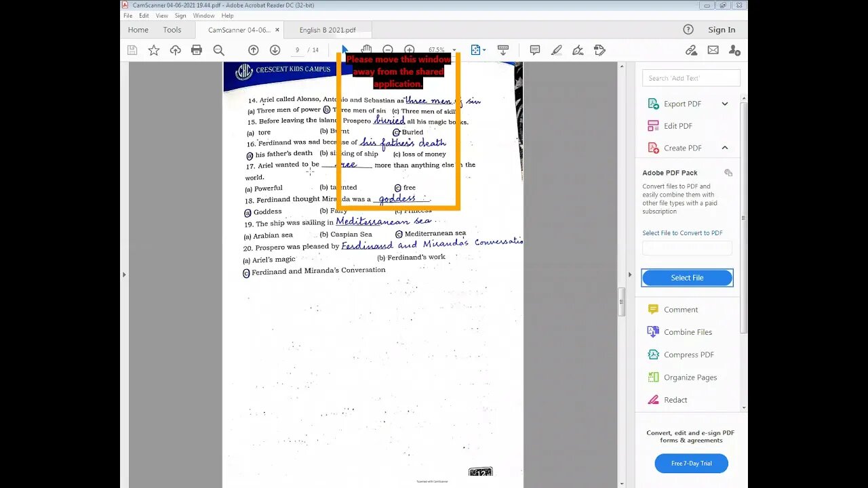Go to the next page arrow
Image resolution: width=868 pixels, height=488 pixels.
coord(275,50)
